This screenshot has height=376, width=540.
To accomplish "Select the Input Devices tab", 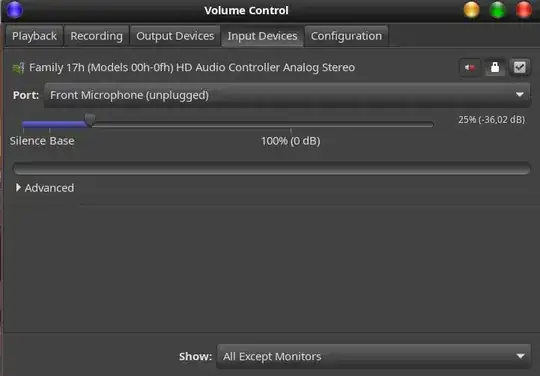I will point(262,36).
